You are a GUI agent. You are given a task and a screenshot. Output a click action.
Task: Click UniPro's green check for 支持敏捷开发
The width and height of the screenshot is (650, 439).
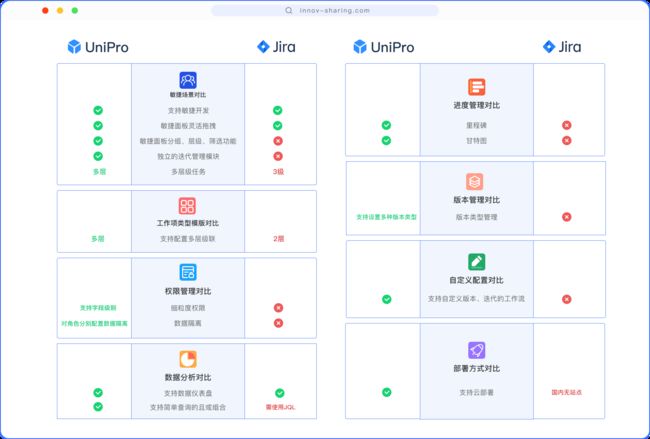pyautogui.click(x=98, y=110)
